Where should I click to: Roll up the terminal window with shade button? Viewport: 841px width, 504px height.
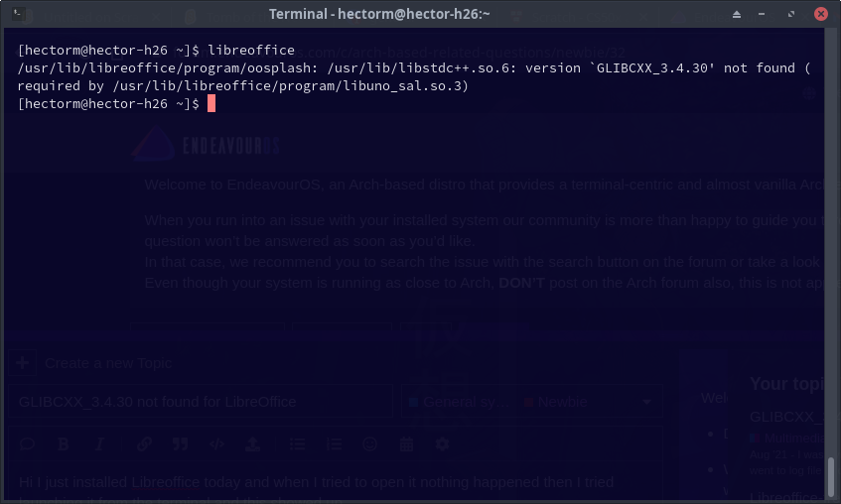coord(737,14)
